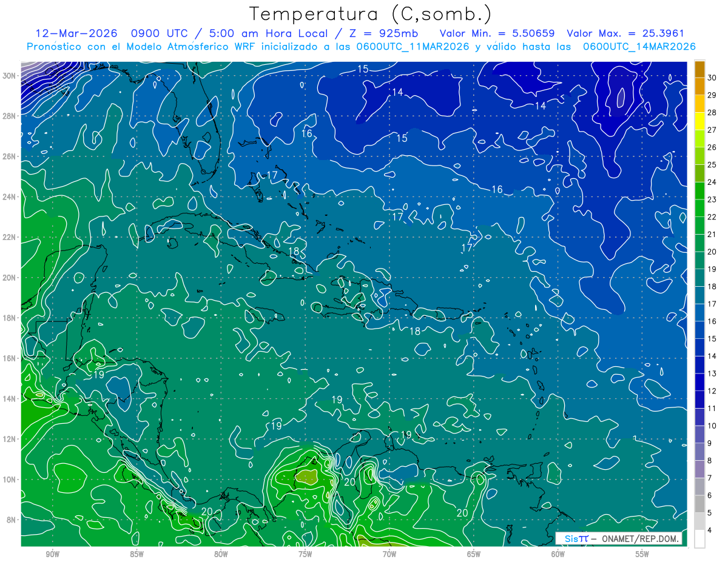Click the 8N latitude axis label
This screenshot has width=728, height=562.
tap(12, 520)
